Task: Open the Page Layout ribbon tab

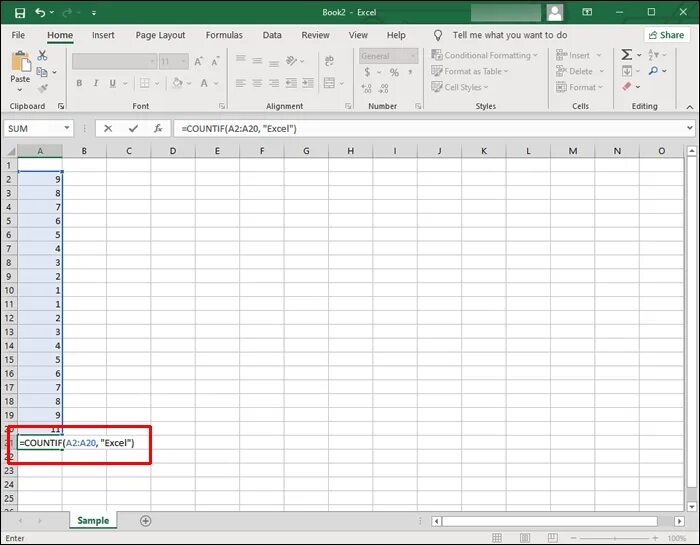Action: (x=160, y=35)
